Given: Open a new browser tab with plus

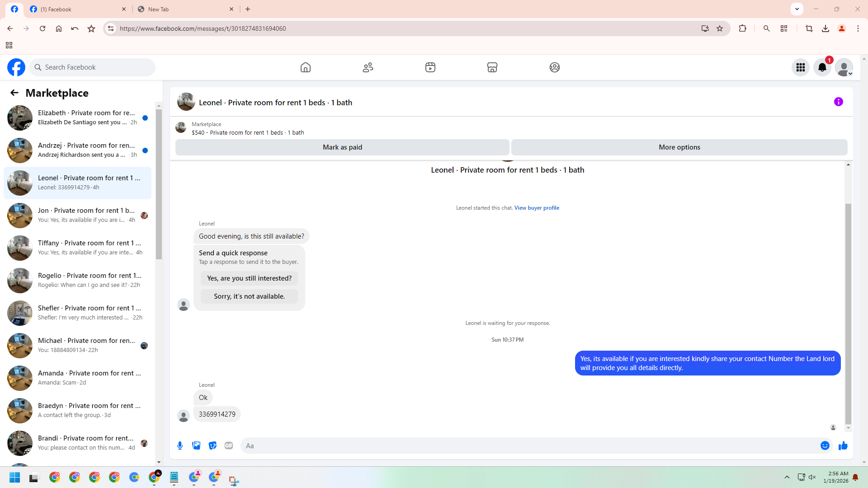Looking at the screenshot, I should (x=248, y=9).
